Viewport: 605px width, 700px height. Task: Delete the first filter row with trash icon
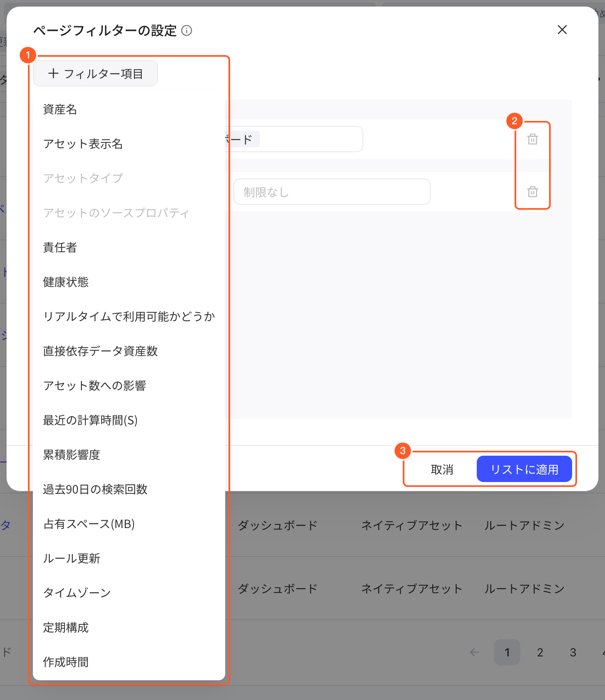pyautogui.click(x=533, y=139)
